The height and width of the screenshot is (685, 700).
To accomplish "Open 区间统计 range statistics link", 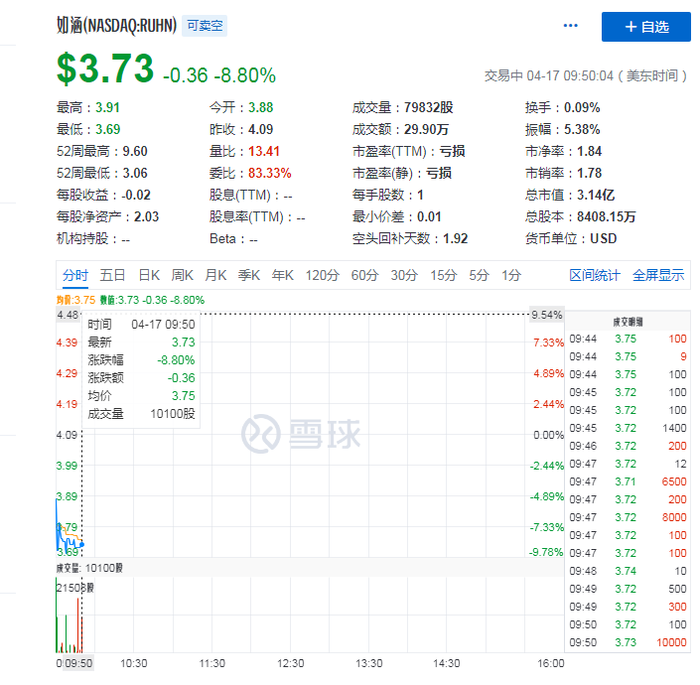I will tap(594, 275).
